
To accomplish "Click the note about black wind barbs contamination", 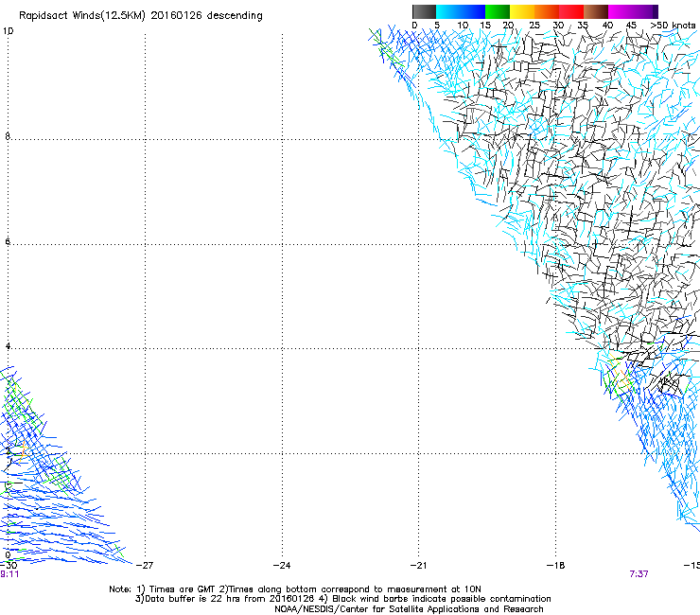I will [x=435, y=599].
